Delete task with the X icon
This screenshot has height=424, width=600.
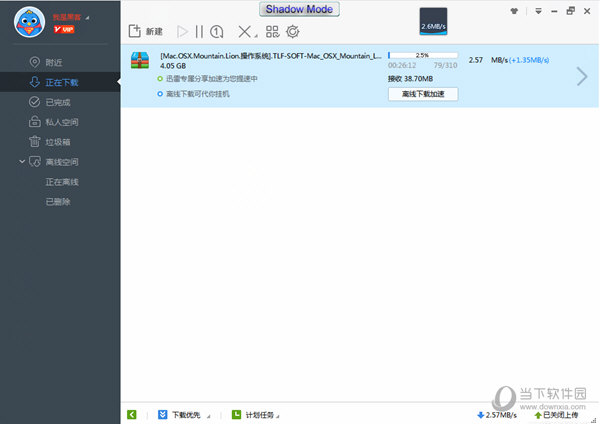click(245, 32)
